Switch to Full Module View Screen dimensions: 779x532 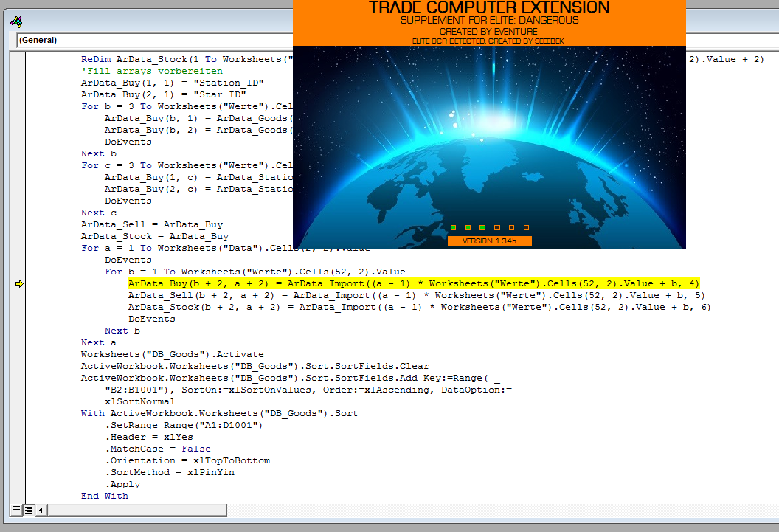click(x=29, y=509)
